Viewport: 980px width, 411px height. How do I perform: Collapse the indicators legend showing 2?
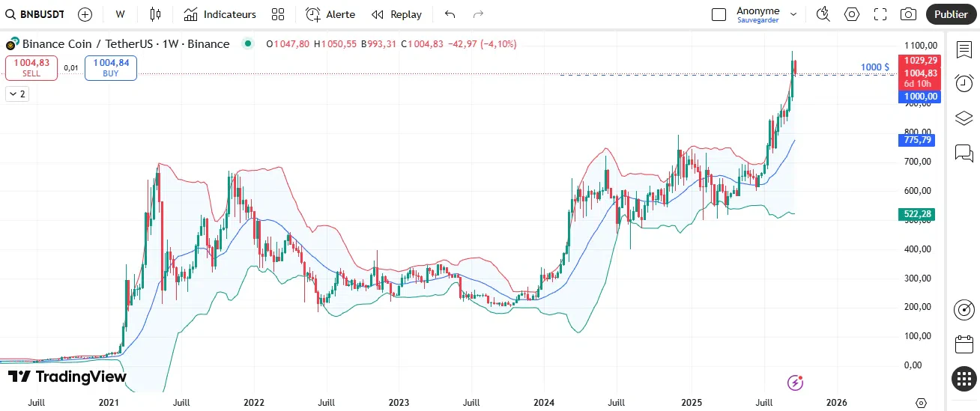pyautogui.click(x=16, y=94)
